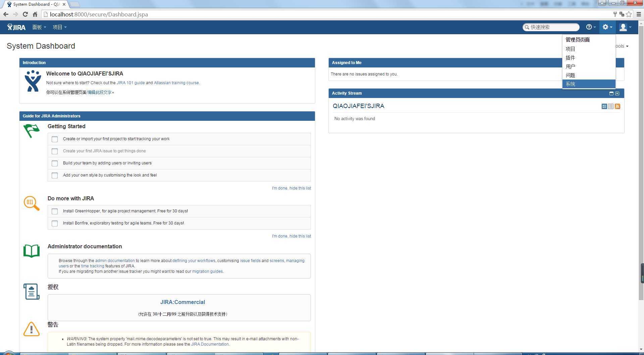Expand the 面板 dashboards dropdown
644x355 pixels.
[x=39, y=27]
